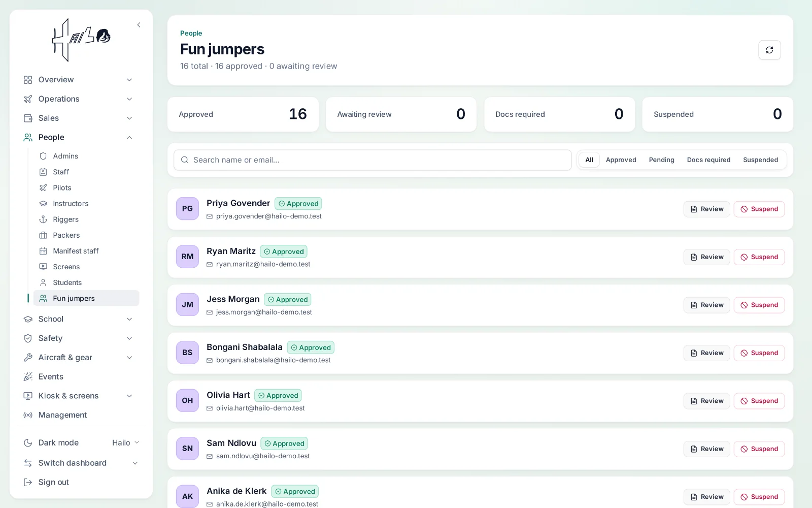Open Manifest staff
This screenshot has width=812, height=508.
click(x=86, y=251)
